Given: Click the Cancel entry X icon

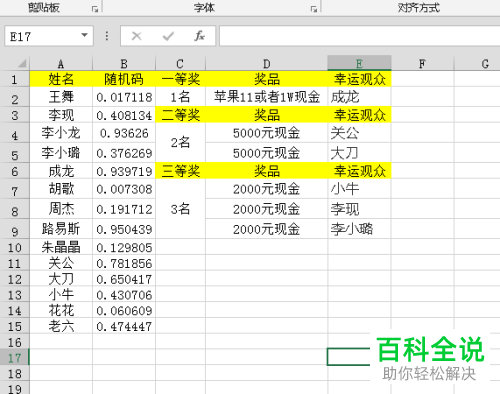Looking at the screenshot, I should click(136, 36).
